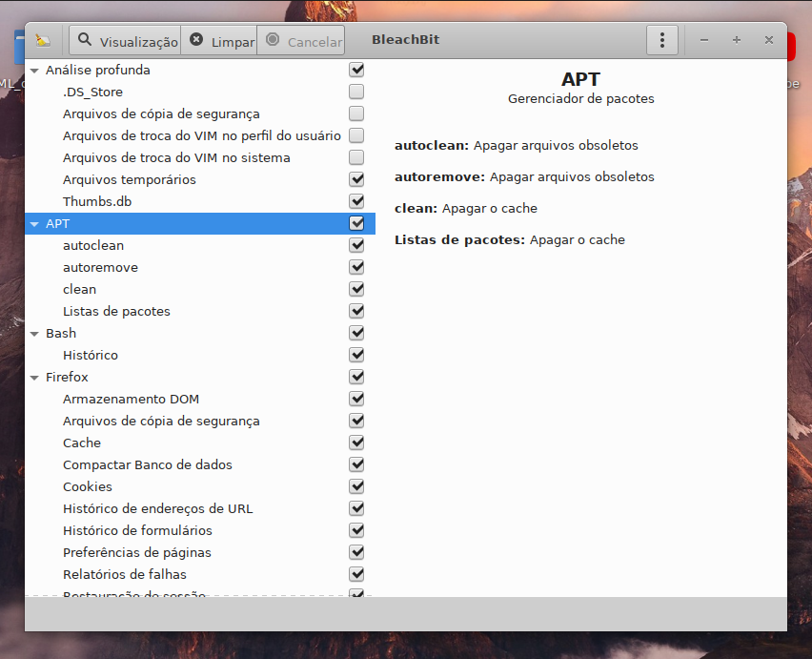Open the three-dot menu in the header
The width and height of the screenshot is (812, 659).
click(x=661, y=40)
